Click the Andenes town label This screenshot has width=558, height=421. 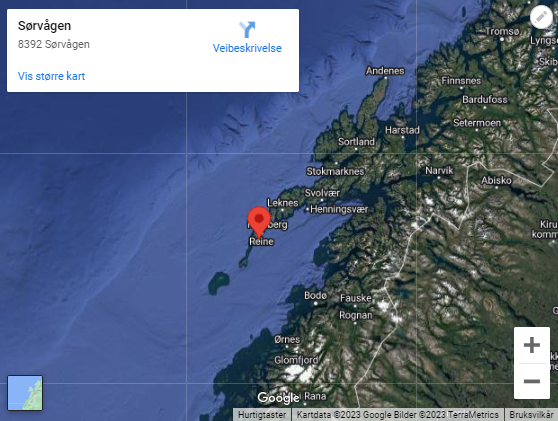[x=385, y=71]
